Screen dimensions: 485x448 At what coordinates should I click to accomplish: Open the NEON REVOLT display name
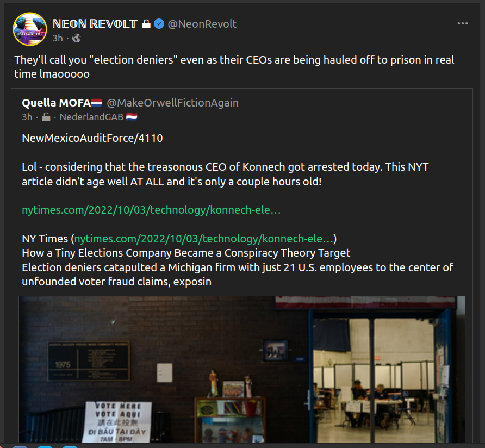[95, 24]
